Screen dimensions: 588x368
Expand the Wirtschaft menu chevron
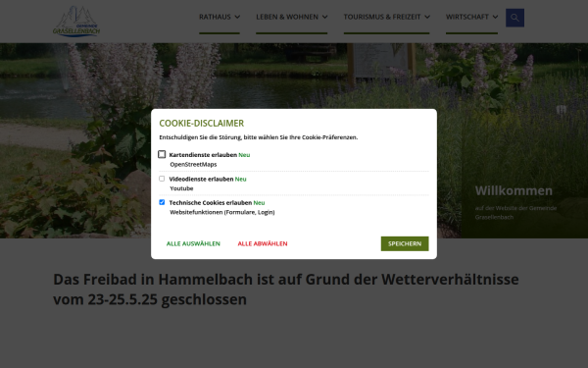point(495,17)
